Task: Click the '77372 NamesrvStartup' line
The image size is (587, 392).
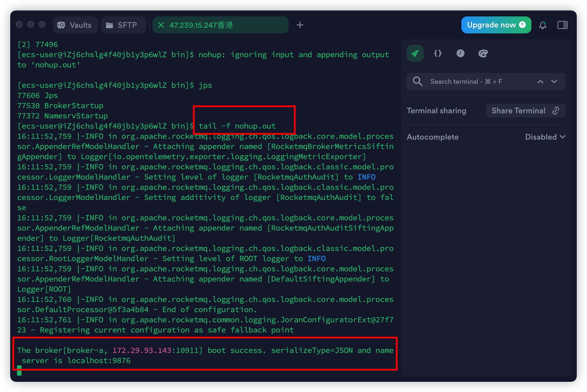Action: click(62, 116)
